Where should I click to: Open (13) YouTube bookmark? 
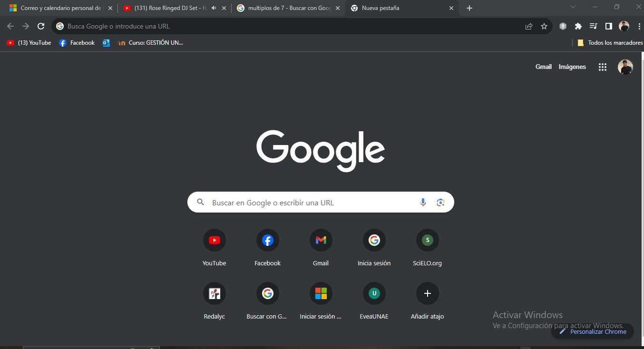[29, 43]
